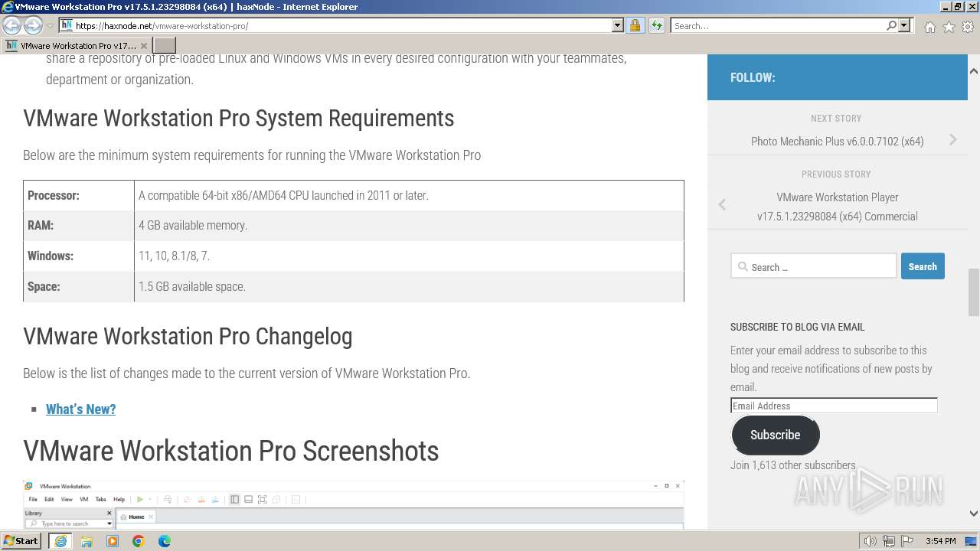Screen dimensions: 980x551
Task: Open the address bar autocomplete dropdown arrow
Action: coord(618,25)
